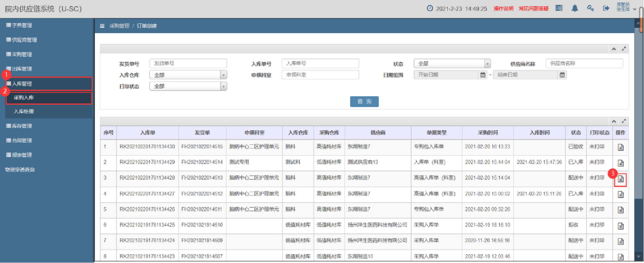Viewport: 644px width, 263px height.
Task: Open the 入库仓库 dropdown
Action: pos(188,75)
